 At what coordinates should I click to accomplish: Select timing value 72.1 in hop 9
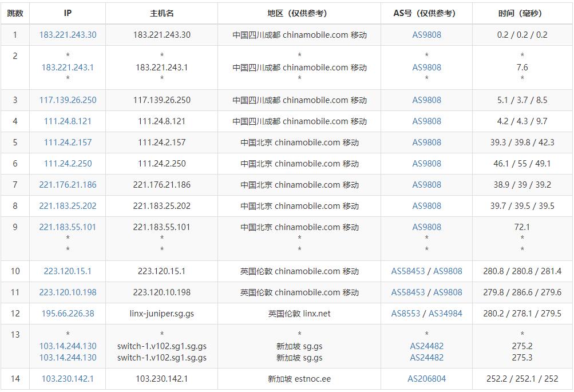click(522, 227)
